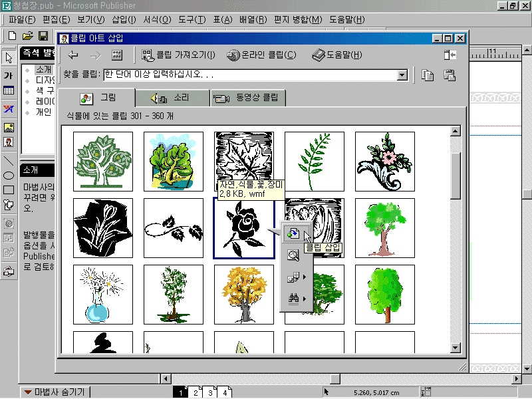Screen dimensions: 532x399
Task: Select the black tulip silhouette clip thumbnail
Action: point(103,228)
